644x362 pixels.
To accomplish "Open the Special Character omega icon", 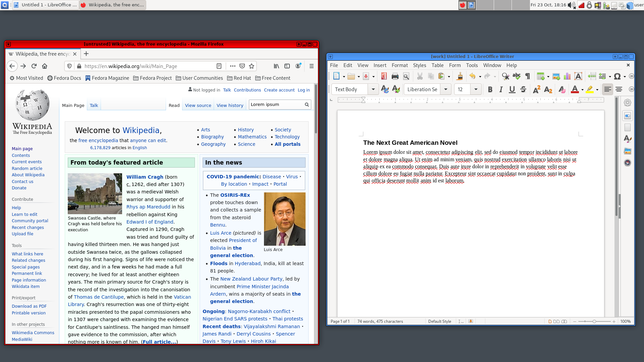I will (617, 76).
